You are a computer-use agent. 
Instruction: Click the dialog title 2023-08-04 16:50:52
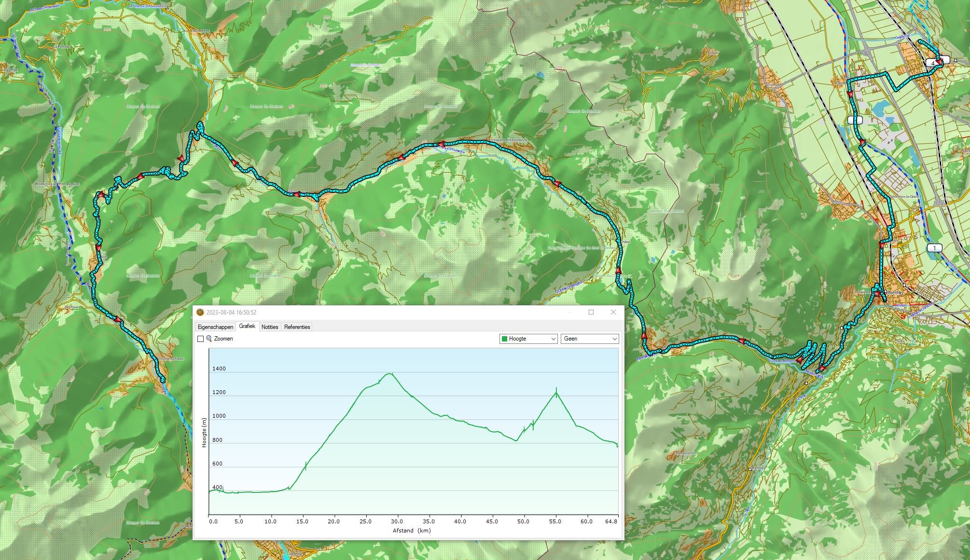231,313
